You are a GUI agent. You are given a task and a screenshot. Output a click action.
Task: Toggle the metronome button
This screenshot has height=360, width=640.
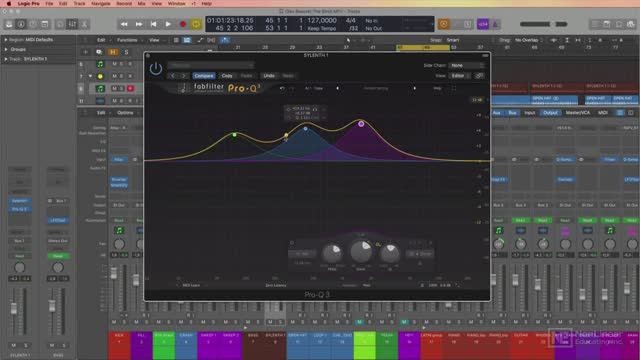pos(495,24)
